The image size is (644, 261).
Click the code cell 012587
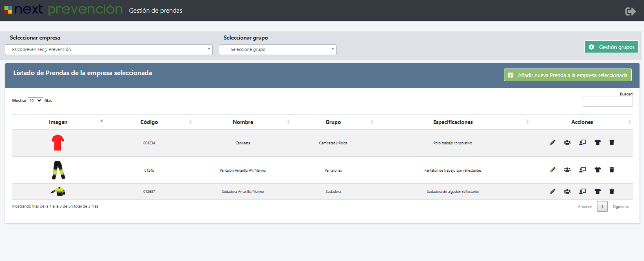point(149,192)
